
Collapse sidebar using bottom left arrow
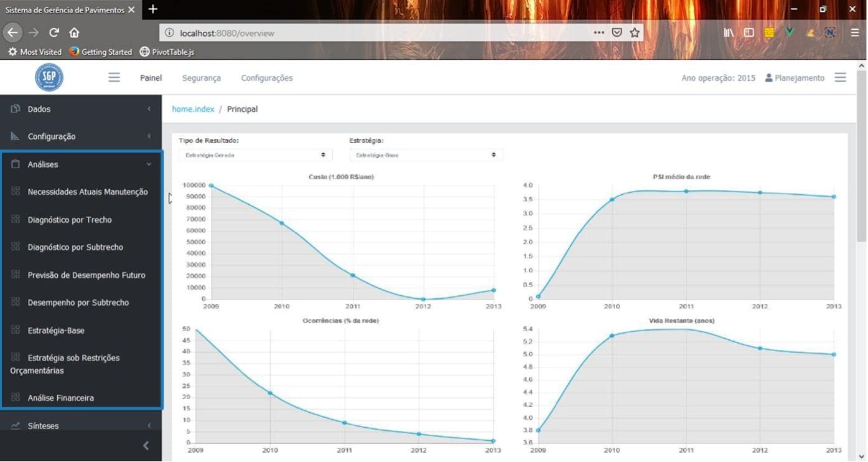(x=146, y=445)
